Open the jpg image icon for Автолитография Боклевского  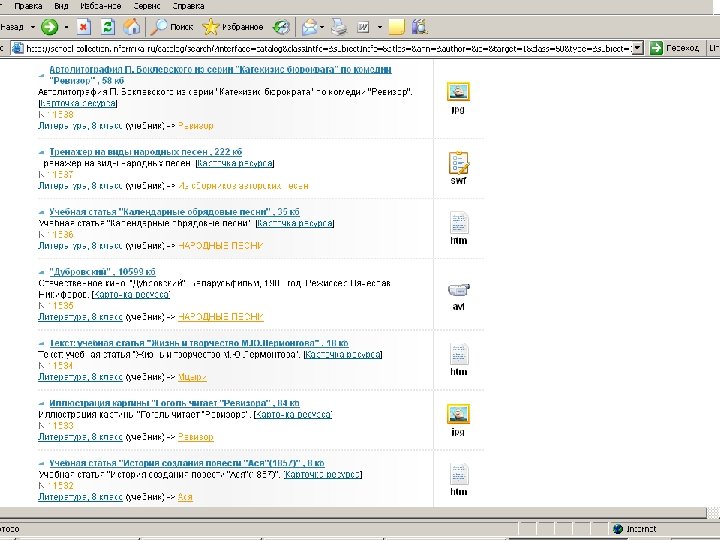click(458, 92)
